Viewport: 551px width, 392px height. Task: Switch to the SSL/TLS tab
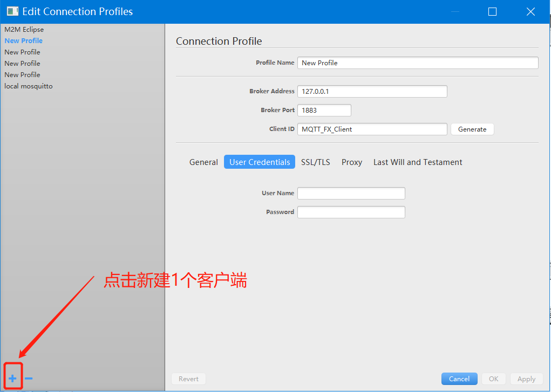(316, 162)
